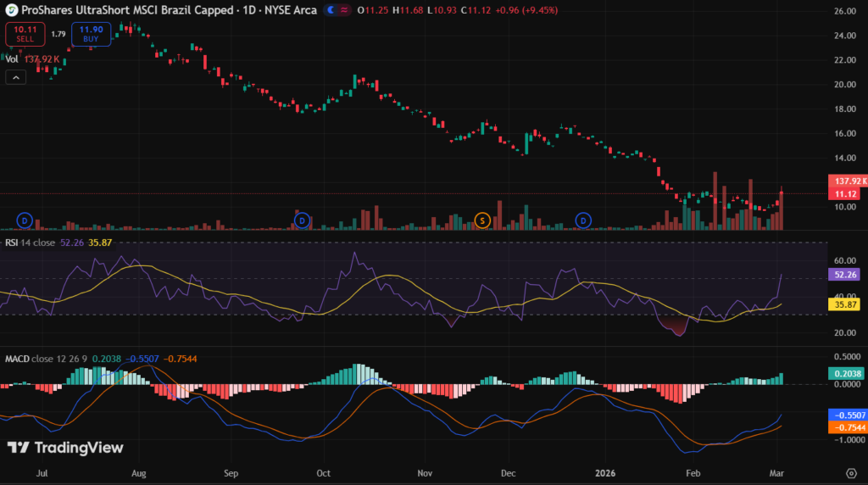Image resolution: width=868 pixels, height=485 pixels.
Task: Click the dividend D marker near late December
Action: coord(583,220)
